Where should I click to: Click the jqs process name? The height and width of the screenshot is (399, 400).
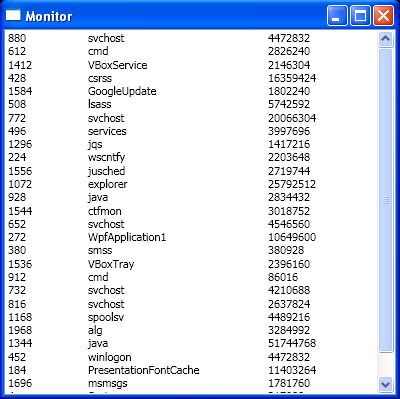pos(95,144)
